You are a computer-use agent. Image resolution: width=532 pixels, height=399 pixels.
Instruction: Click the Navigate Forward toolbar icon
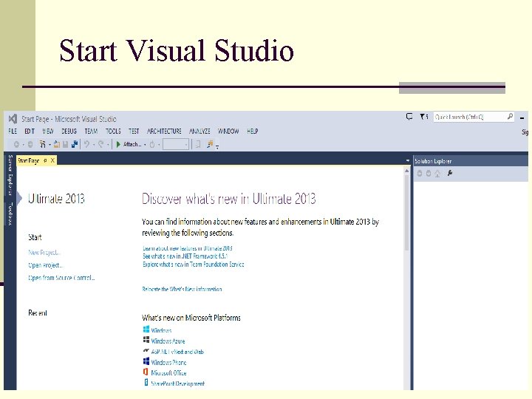point(30,145)
